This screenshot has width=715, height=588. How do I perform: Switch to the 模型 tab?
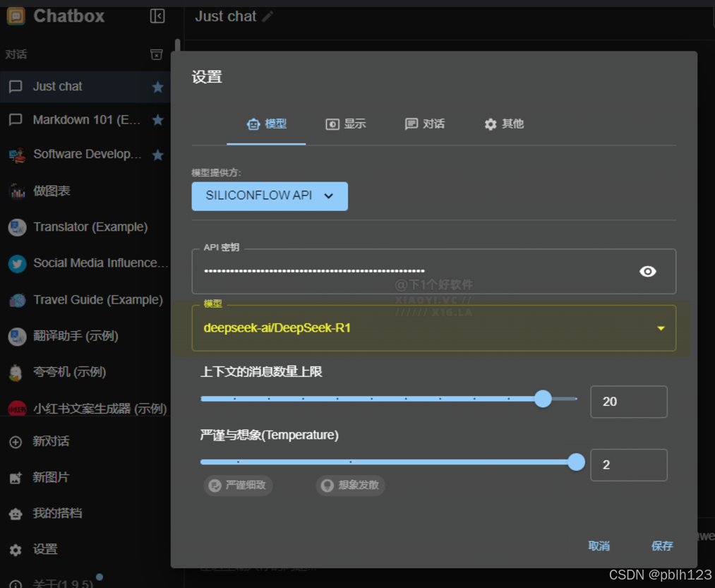(266, 124)
